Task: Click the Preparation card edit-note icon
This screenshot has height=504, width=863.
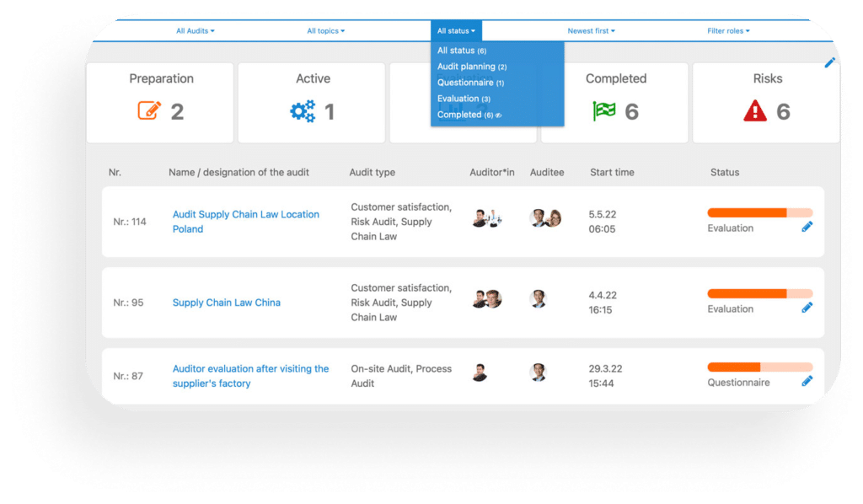Action: pos(149,110)
